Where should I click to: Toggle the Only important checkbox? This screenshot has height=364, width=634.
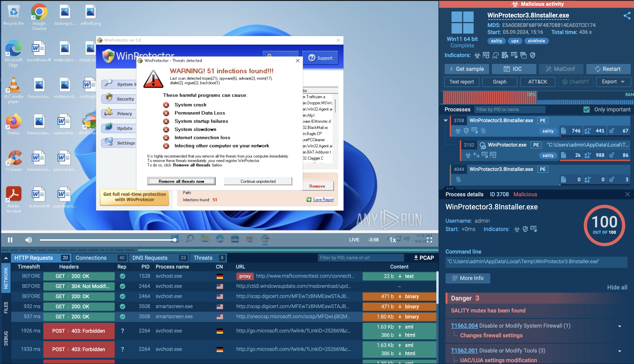pos(587,110)
